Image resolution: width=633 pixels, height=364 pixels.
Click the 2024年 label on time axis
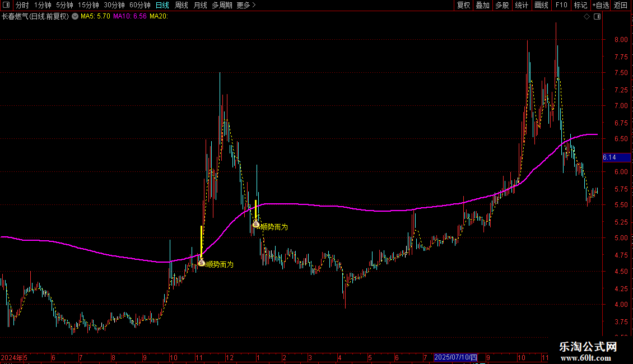(12, 357)
